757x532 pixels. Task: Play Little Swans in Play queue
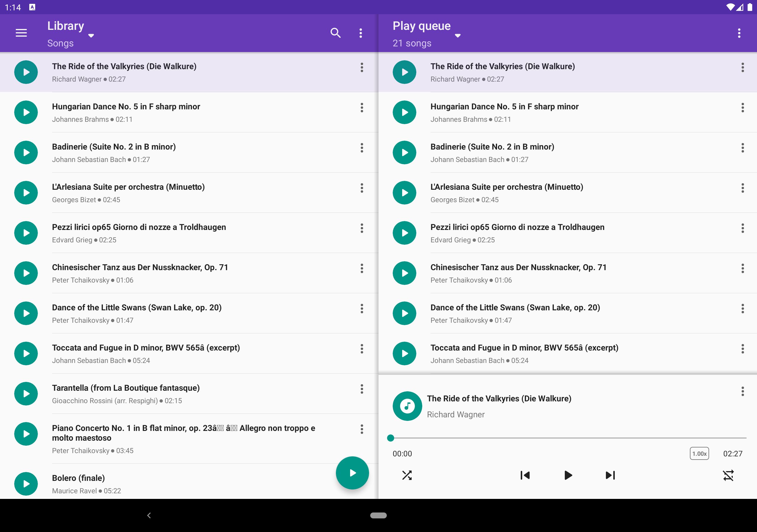[405, 314]
